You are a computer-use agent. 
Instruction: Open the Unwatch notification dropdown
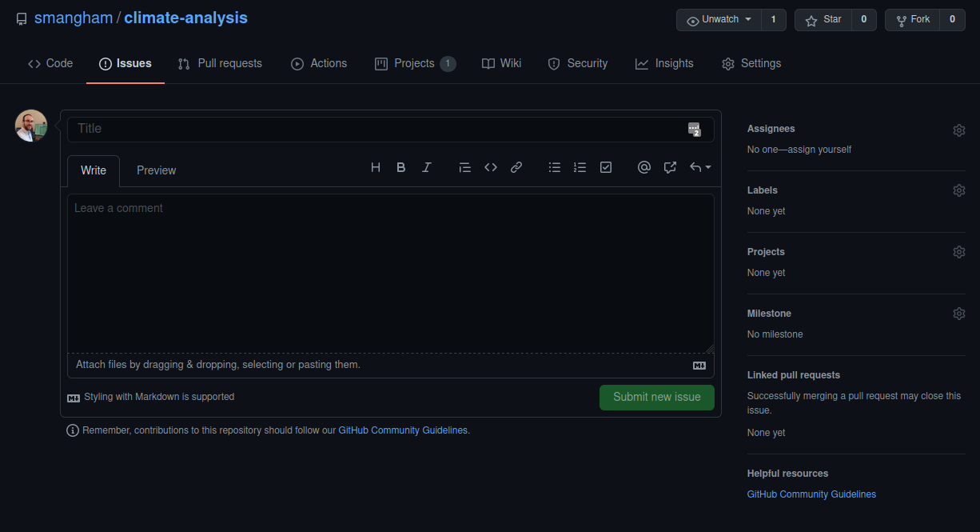tap(718, 19)
